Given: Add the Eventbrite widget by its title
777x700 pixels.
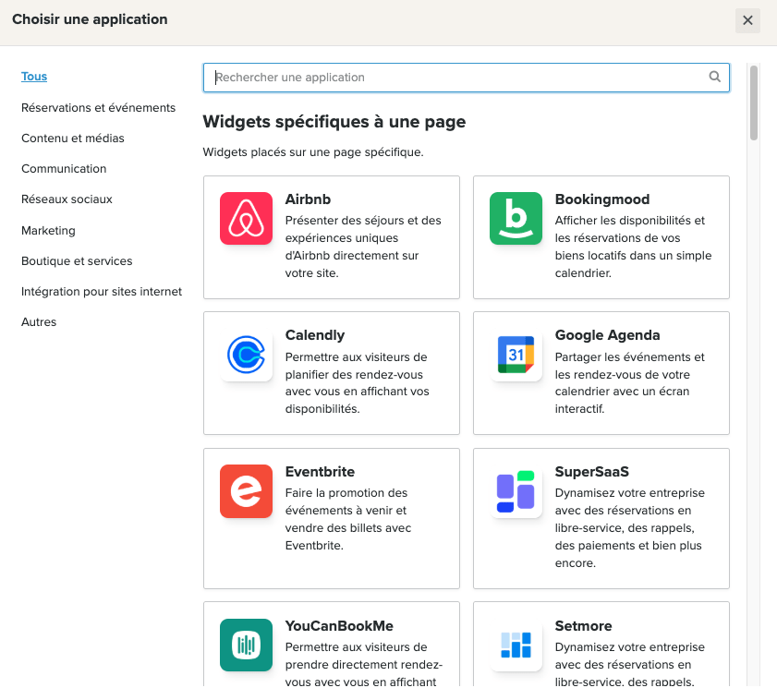Looking at the screenshot, I should pyautogui.click(x=320, y=472).
